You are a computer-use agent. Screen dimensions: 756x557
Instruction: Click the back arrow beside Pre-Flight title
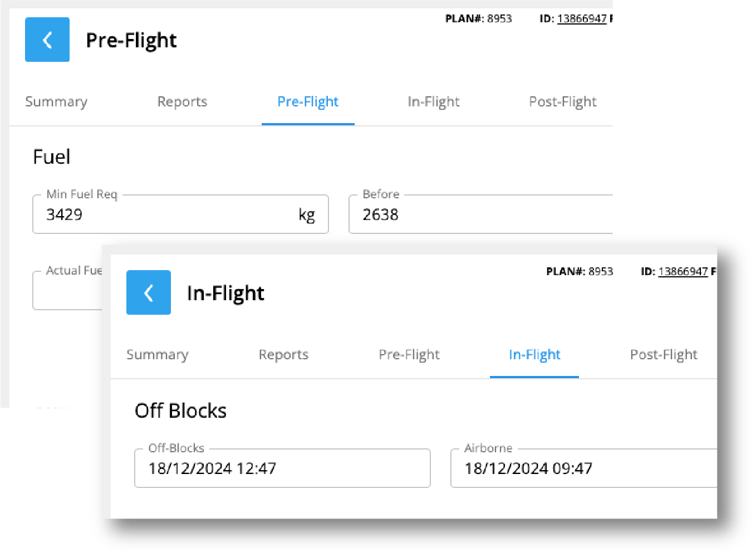[47, 40]
